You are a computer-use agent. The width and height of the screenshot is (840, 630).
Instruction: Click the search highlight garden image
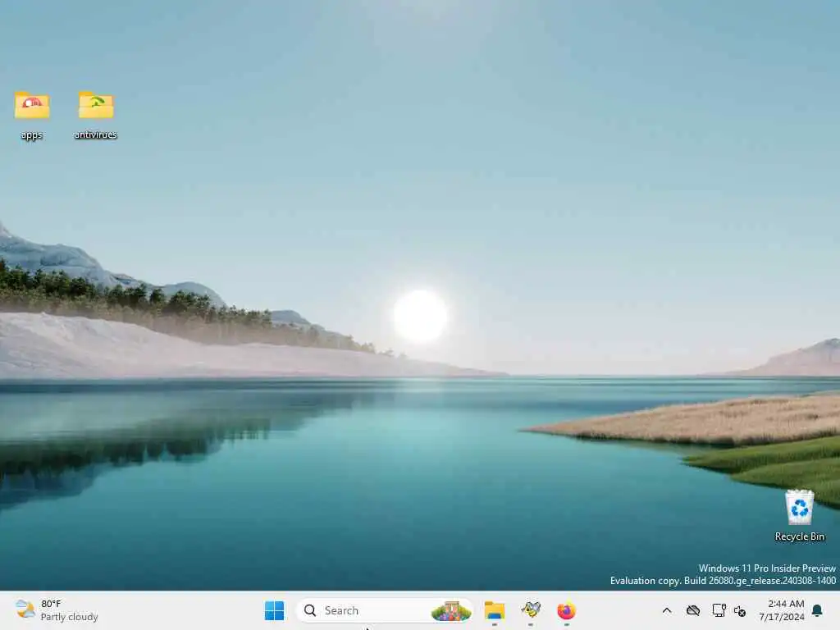coord(451,610)
